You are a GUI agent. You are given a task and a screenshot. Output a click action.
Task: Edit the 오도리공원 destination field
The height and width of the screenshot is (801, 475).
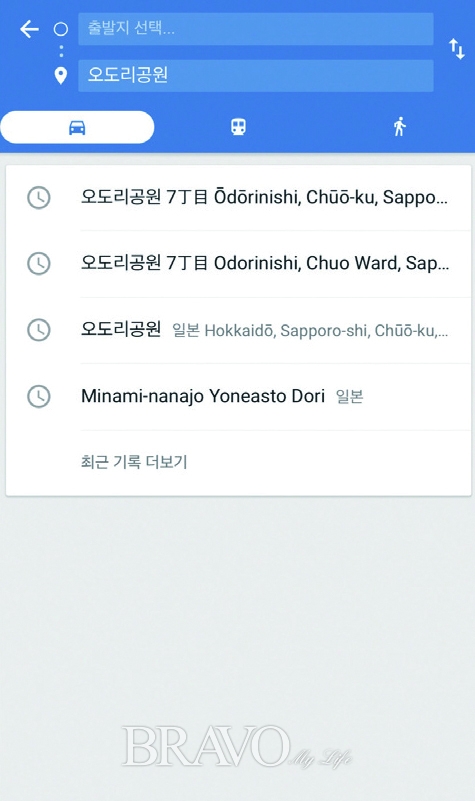click(255, 76)
